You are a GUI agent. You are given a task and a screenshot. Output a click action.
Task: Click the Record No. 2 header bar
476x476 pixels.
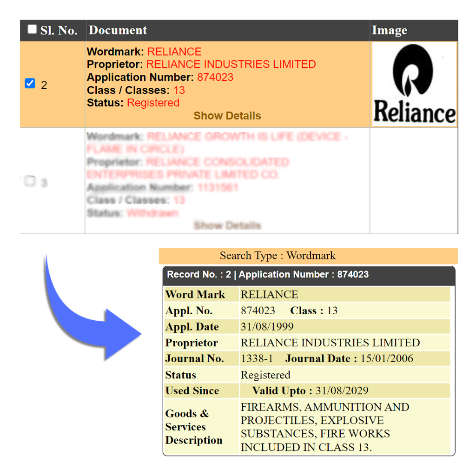pos(268,275)
